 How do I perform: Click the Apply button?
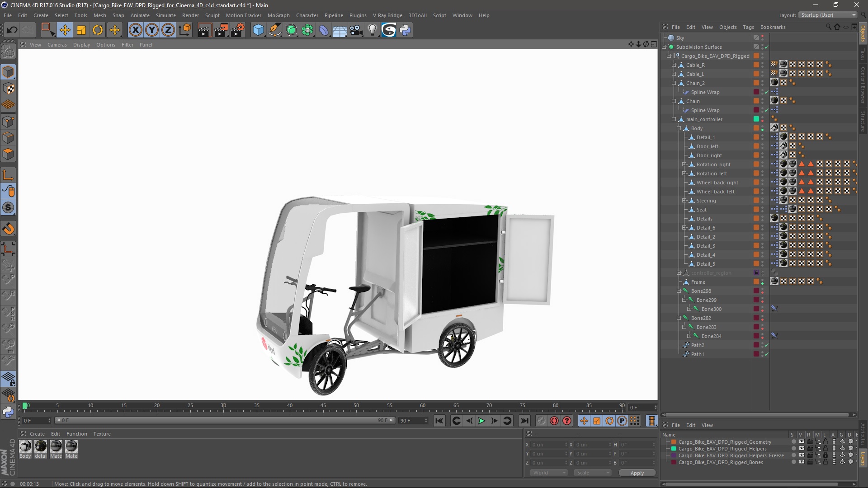click(637, 473)
